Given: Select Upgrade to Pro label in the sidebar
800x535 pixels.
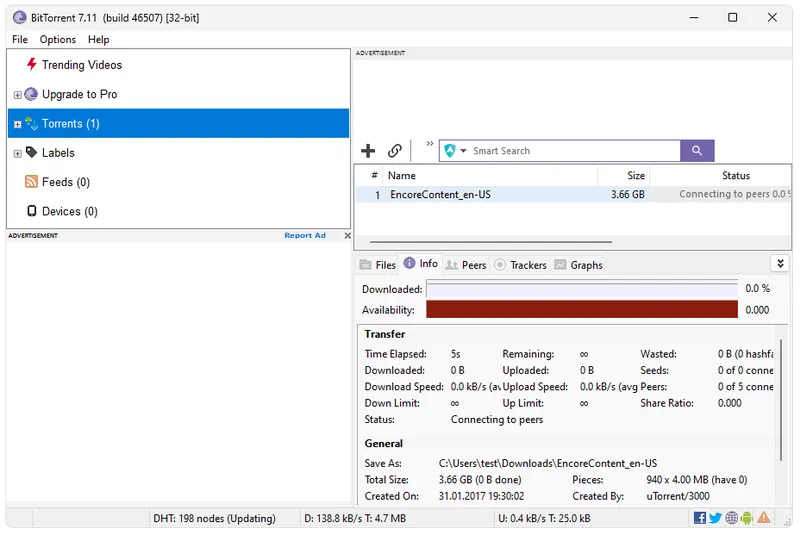Looking at the screenshot, I should tap(80, 94).
